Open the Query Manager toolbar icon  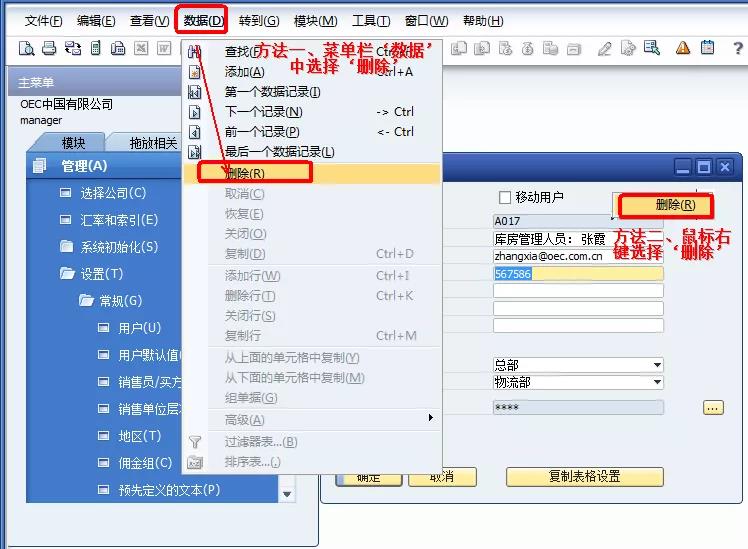[x=651, y=48]
